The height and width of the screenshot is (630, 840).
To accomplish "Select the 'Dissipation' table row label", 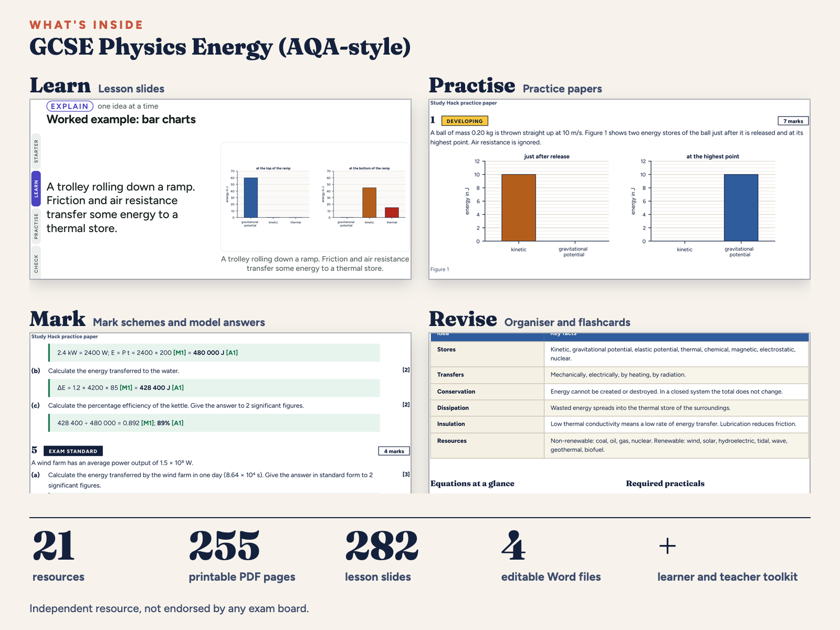I will point(453,408).
